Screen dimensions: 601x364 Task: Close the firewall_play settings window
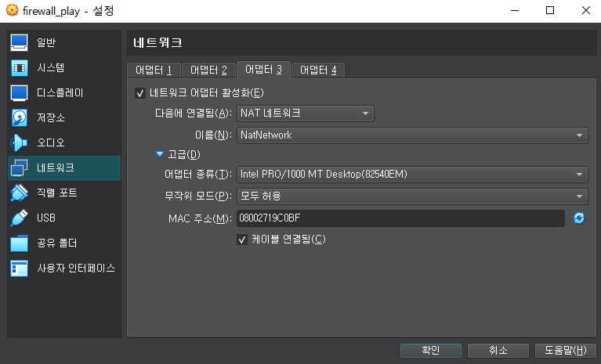point(585,10)
